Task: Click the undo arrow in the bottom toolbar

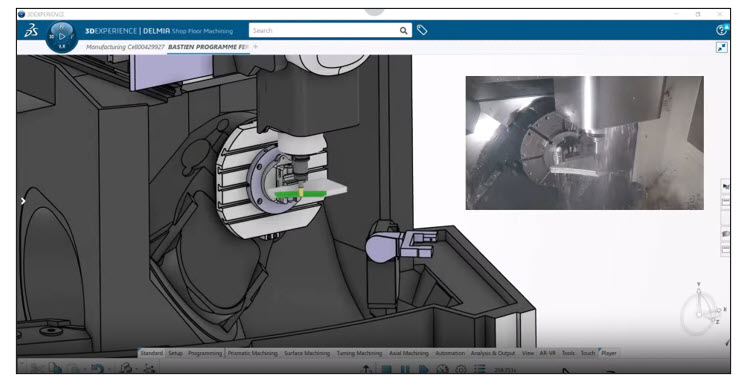Action: coord(97,369)
